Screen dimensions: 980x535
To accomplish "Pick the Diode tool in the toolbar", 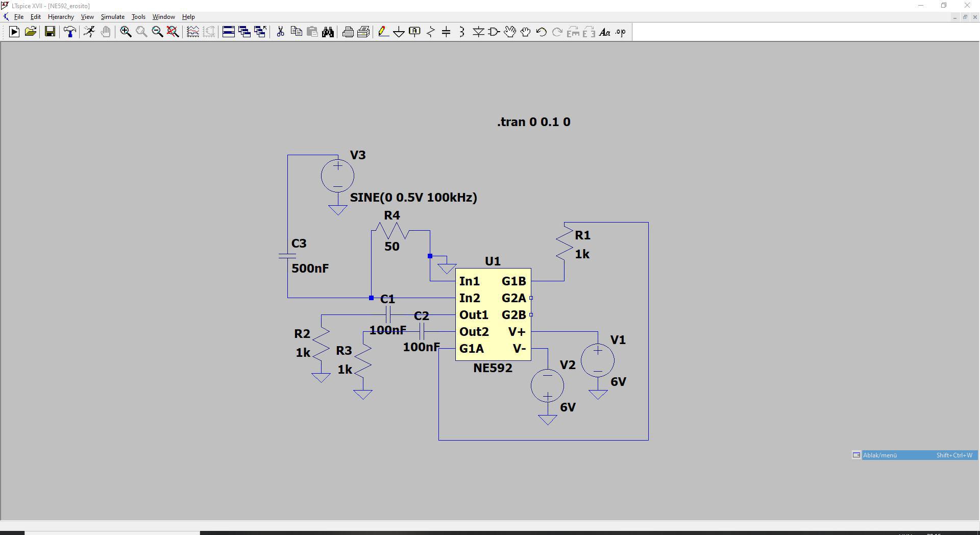I will [x=478, y=32].
